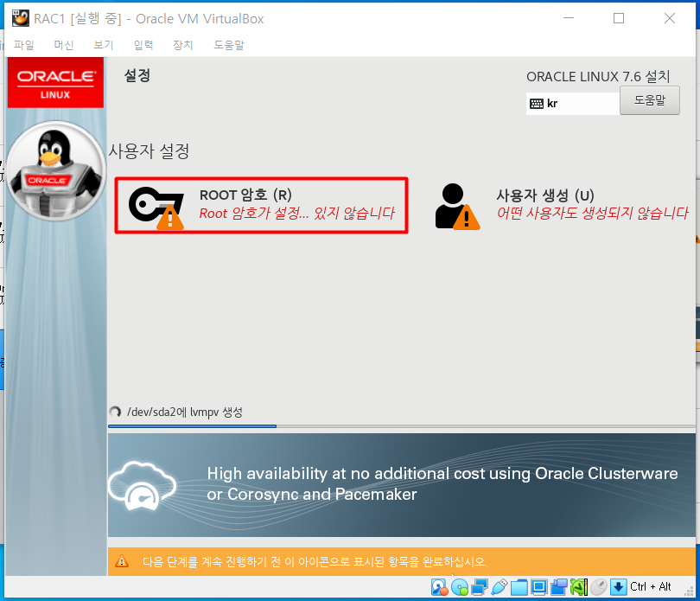The image size is (700, 601).
Task: Close the RAC1 VirtualBox window
Action: click(670, 18)
